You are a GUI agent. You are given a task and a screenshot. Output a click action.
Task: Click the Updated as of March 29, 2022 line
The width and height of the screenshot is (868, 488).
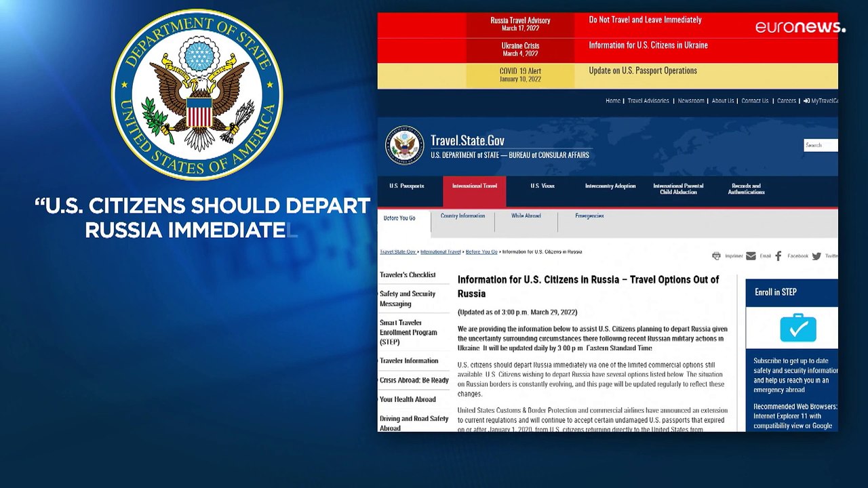click(x=517, y=312)
